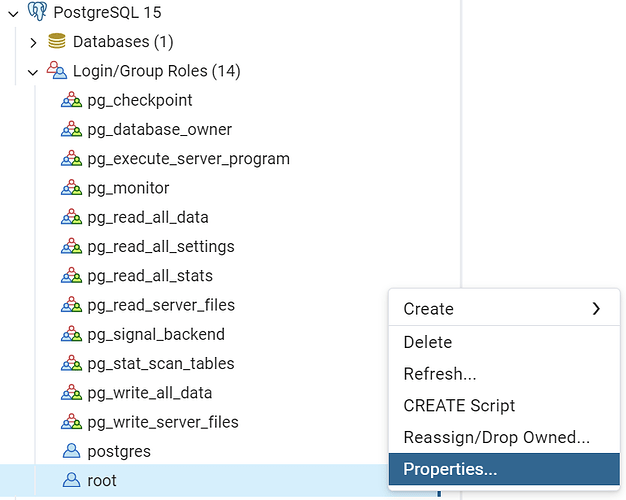Click the pg_read_server_files role icon

pyautogui.click(x=71, y=305)
